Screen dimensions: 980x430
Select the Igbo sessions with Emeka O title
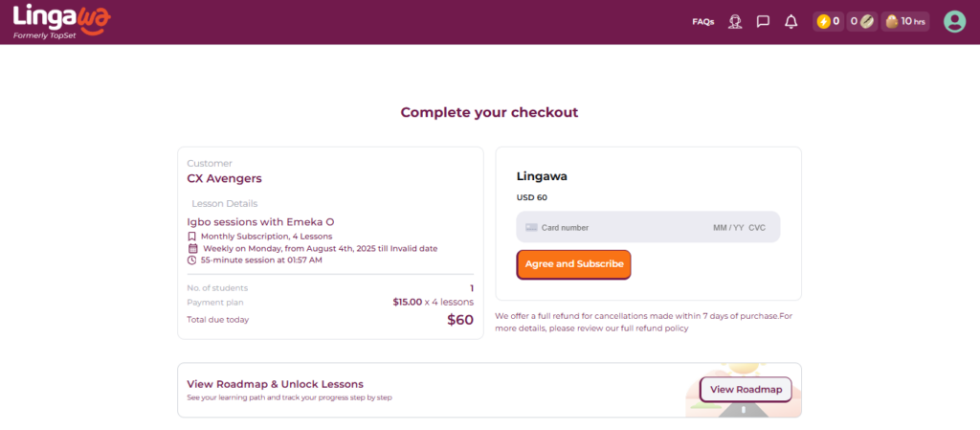point(260,221)
